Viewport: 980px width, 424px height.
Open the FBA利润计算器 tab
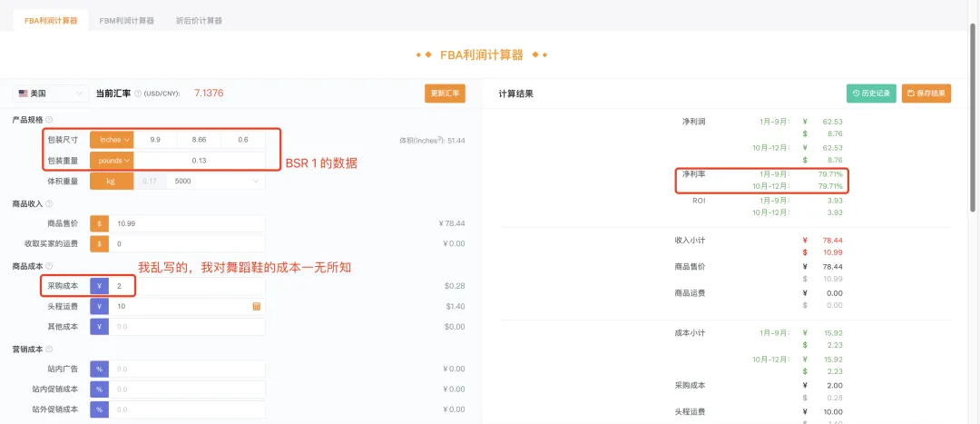tap(51, 21)
